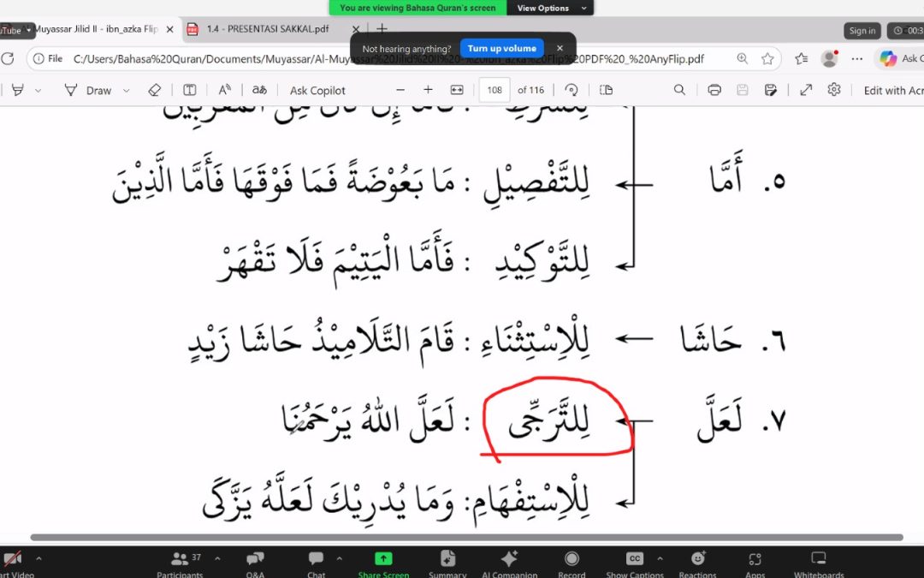Select the highlighter tool

(x=18, y=90)
